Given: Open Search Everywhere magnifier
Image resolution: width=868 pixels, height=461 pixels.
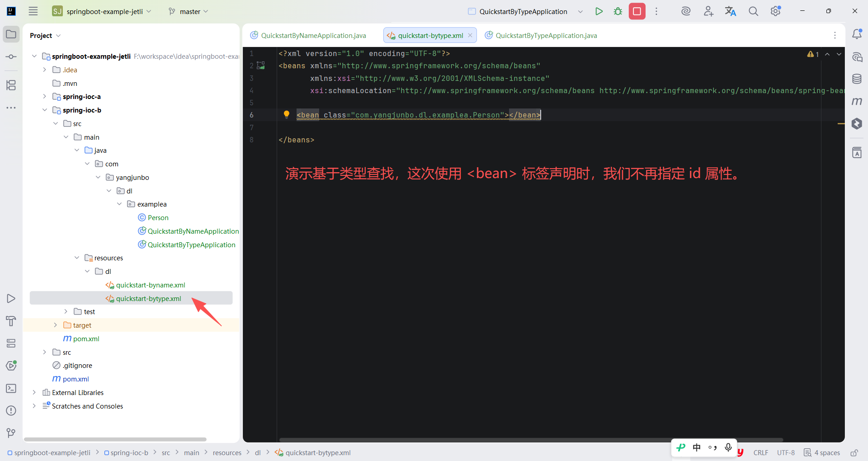Looking at the screenshot, I should tap(753, 11).
